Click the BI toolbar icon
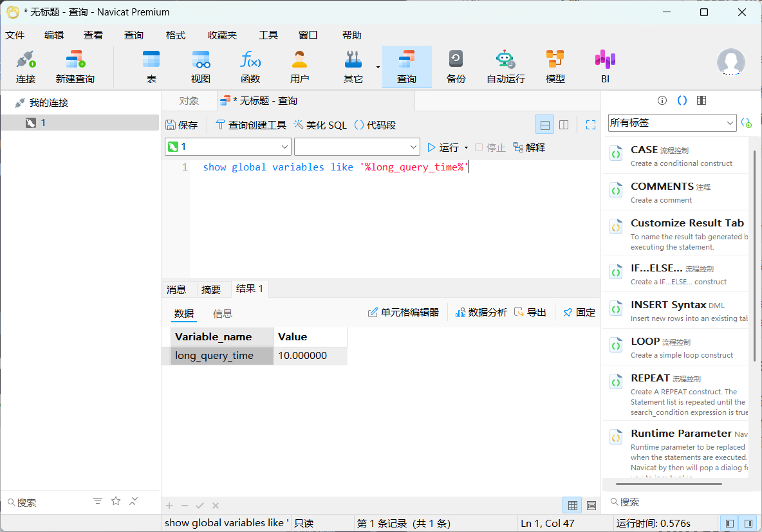The image size is (762, 532). tap(605, 67)
